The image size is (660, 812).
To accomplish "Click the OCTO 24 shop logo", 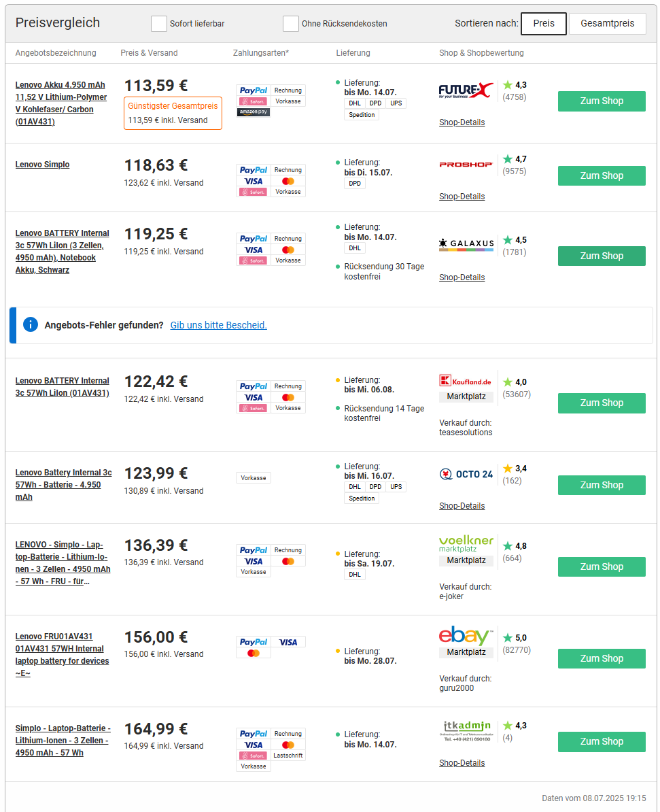I will click(x=466, y=474).
